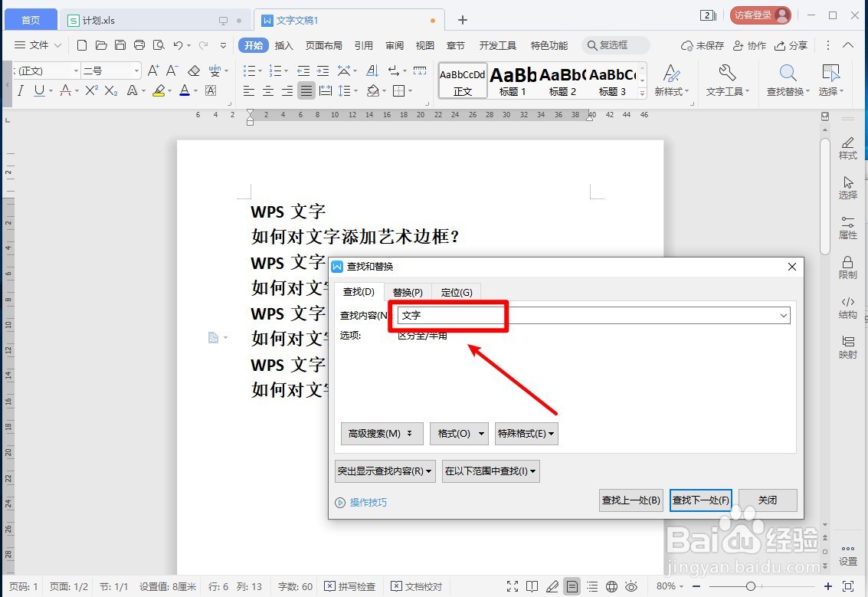Click the character border icon
Viewport: 868px width, 597px height.
(x=211, y=90)
